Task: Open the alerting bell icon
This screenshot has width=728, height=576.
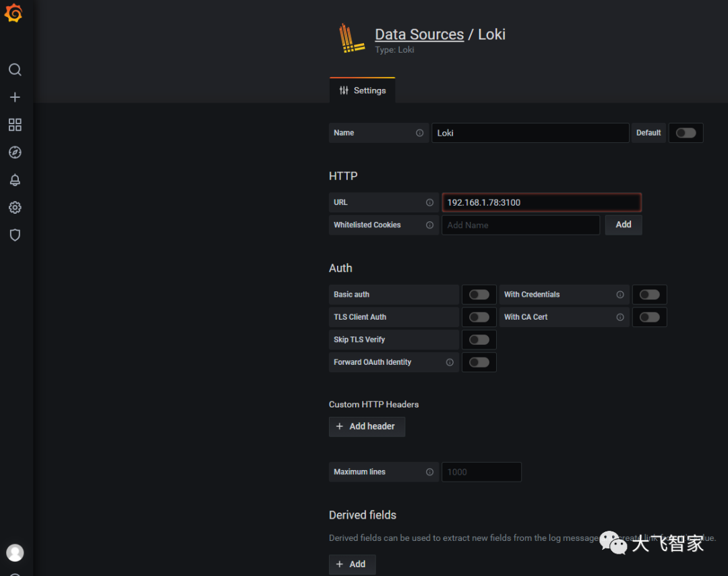Action: pyautogui.click(x=15, y=180)
